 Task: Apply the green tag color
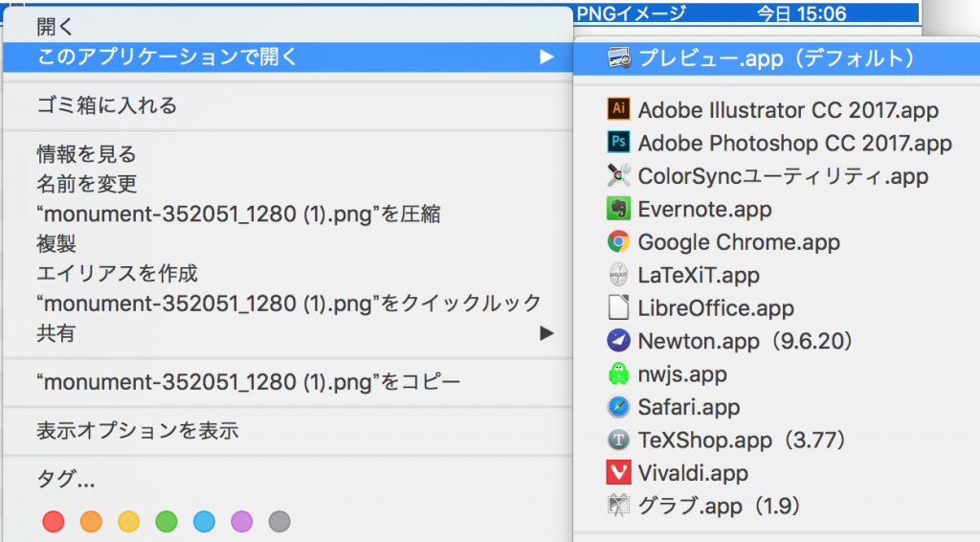click(167, 521)
